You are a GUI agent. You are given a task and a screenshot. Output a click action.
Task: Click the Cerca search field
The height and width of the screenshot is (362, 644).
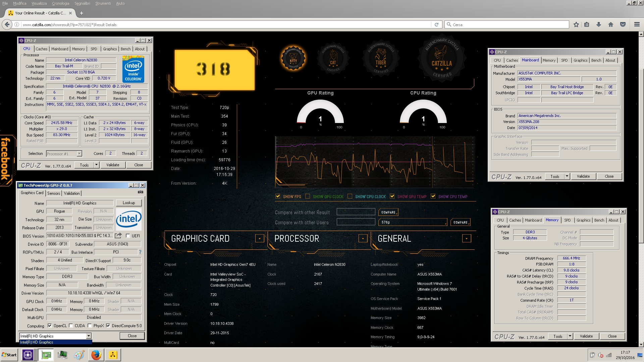pos(507,24)
